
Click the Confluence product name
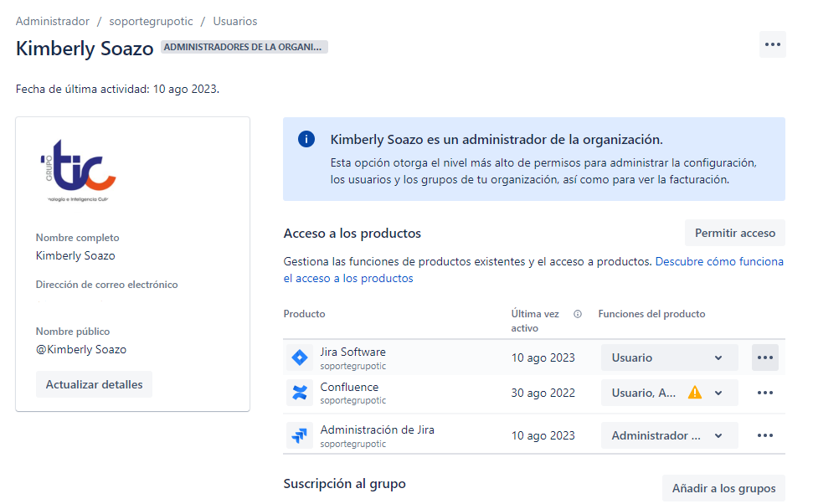(x=349, y=388)
